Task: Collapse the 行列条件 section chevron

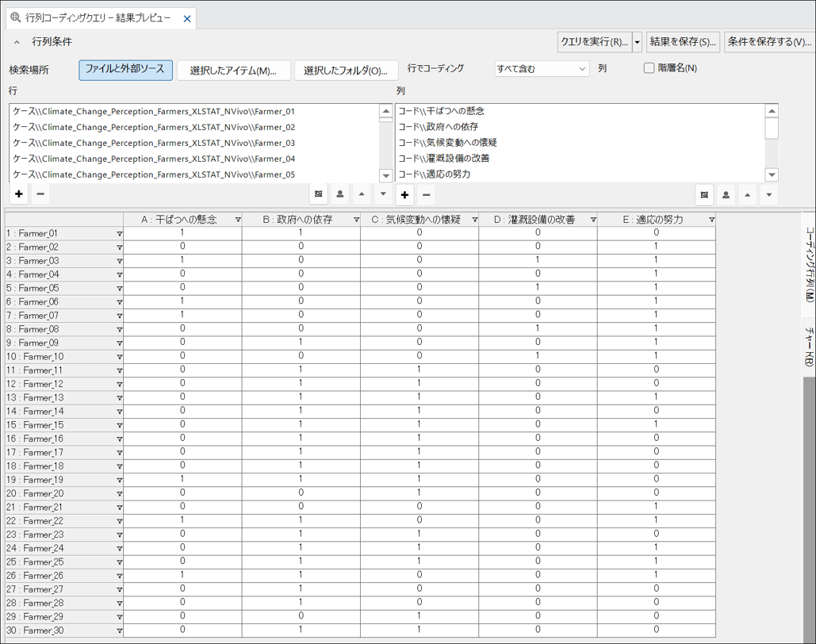Action: [17, 42]
